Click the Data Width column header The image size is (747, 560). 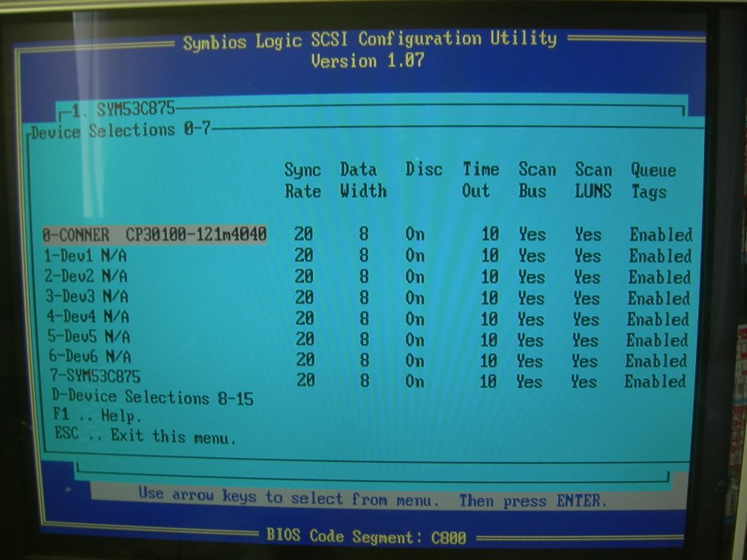[x=363, y=180]
